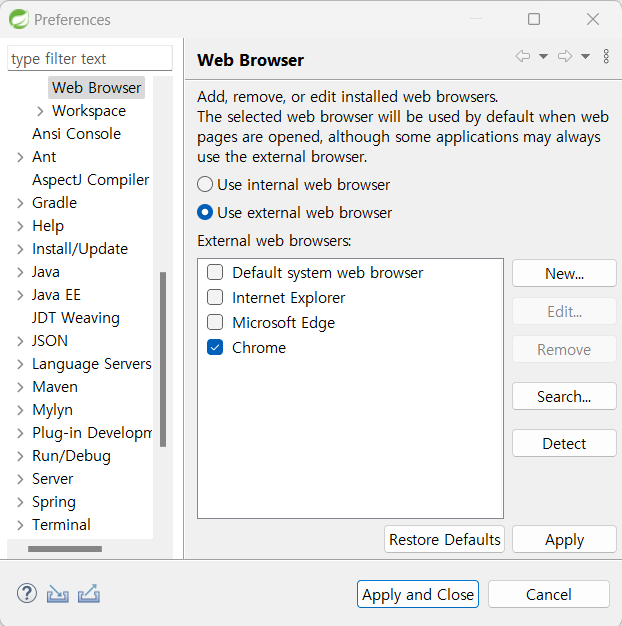Open the back history dropdown arrow
This screenshot has height=626, width=622.
[543, 56]
